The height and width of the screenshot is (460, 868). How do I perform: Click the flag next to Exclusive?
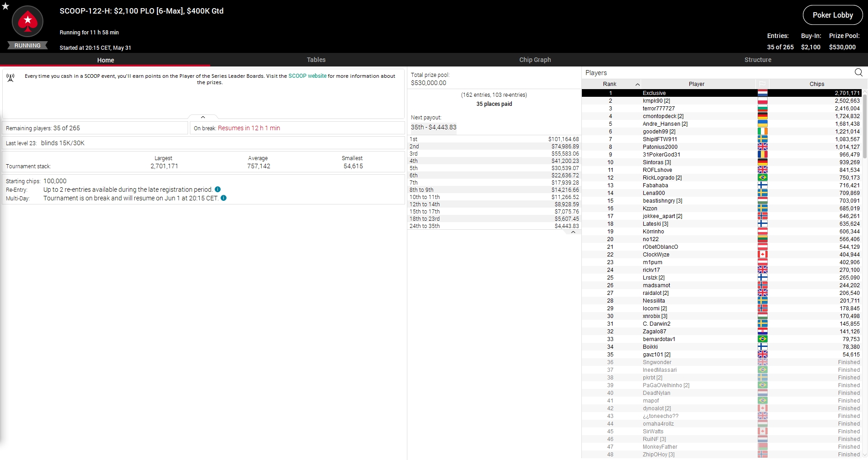coord(762,93)
